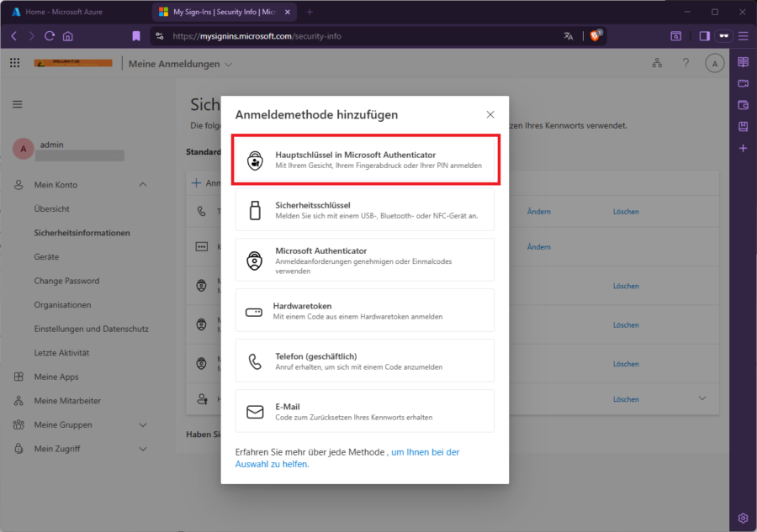Open the "Meine Anmeldungen" dropdown
The width and height of the screenshot is (757, 532).
click(227, 63)
